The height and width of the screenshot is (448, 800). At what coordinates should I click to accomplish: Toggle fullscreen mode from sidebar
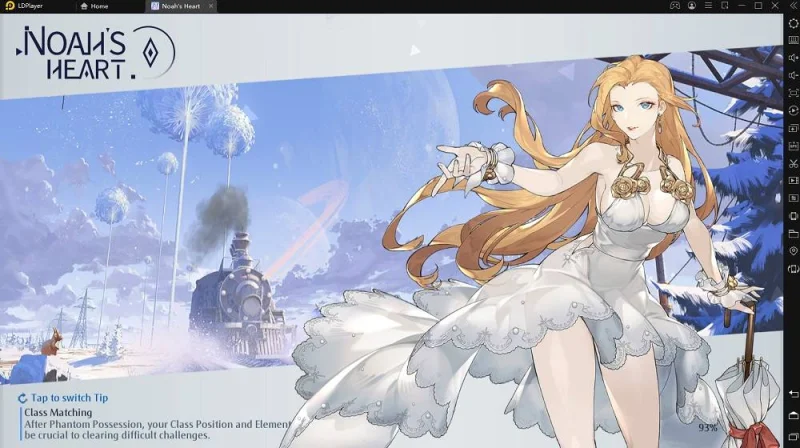pos(793,93)
